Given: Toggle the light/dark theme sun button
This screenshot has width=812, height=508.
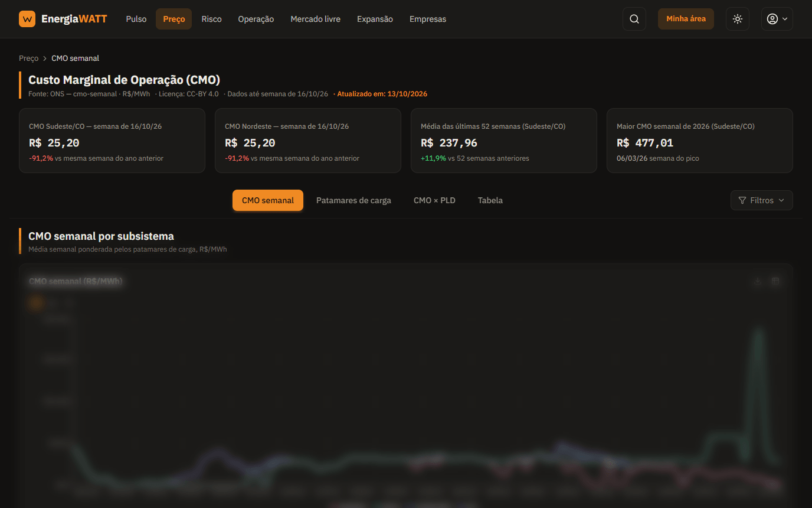Looking at the screenshot, I should [738, 19].
